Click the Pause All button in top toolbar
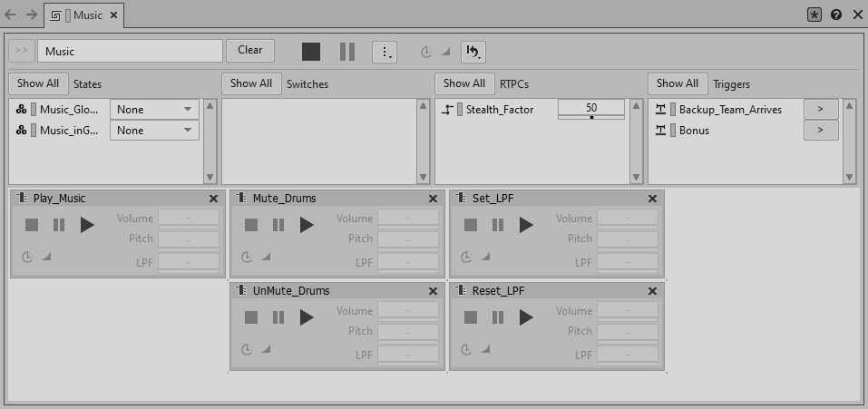This screenshot has height=409, width=868. (347, 52)
